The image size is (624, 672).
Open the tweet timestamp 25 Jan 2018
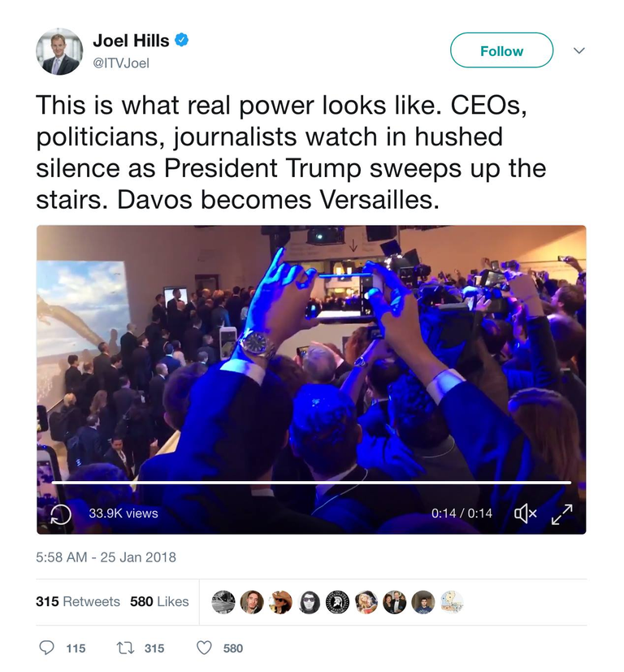pyautogui.click(x=106, y=557)
